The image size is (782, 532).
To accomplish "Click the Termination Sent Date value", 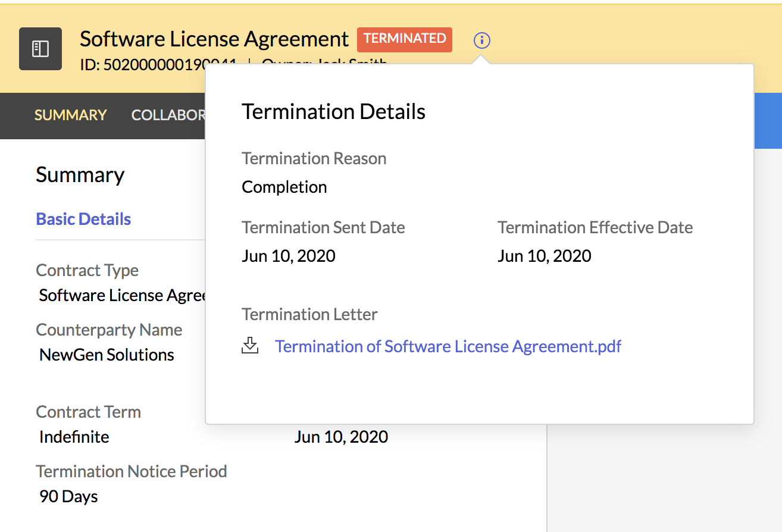I will tap(288, 256).
